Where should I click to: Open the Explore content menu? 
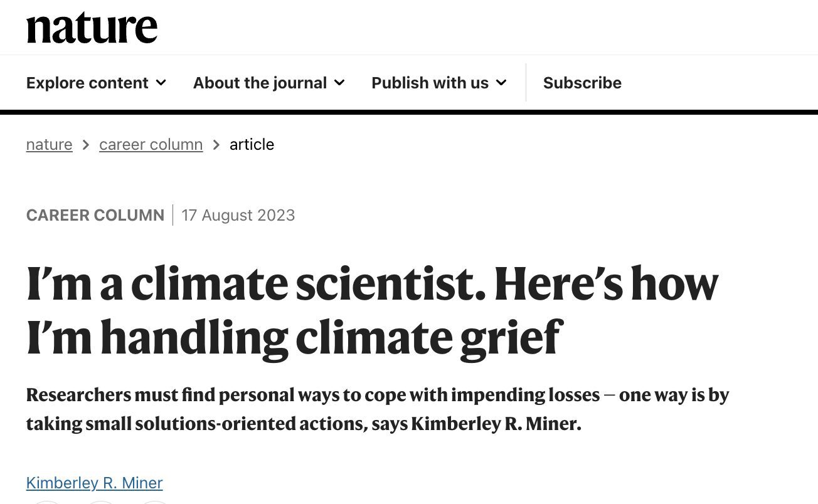coord(87,83)
